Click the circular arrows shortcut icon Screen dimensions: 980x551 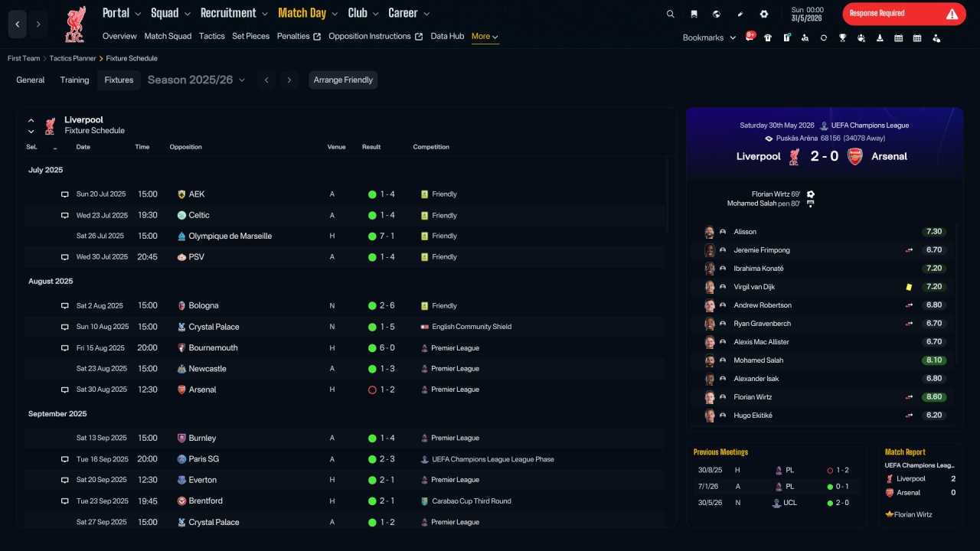[x=824, y=37]
